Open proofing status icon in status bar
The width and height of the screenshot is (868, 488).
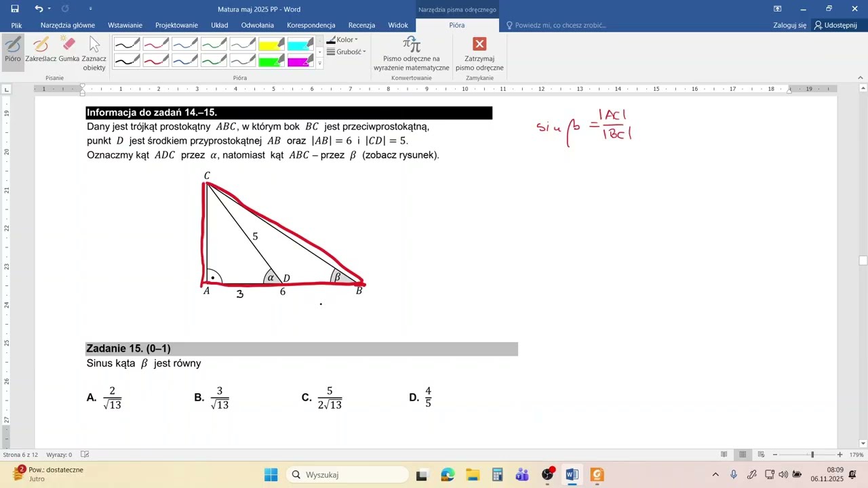pyautogui.click(x=85, y=455)
